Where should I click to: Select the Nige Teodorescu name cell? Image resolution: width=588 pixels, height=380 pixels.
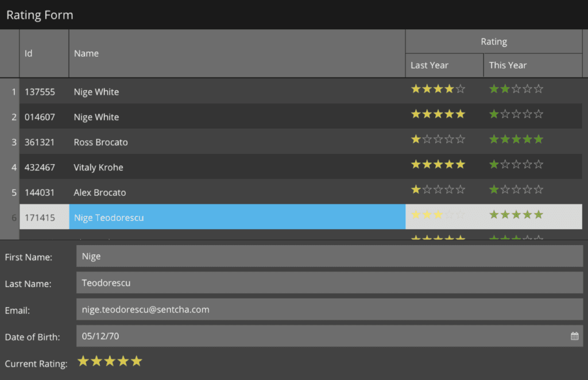[237, 217]
